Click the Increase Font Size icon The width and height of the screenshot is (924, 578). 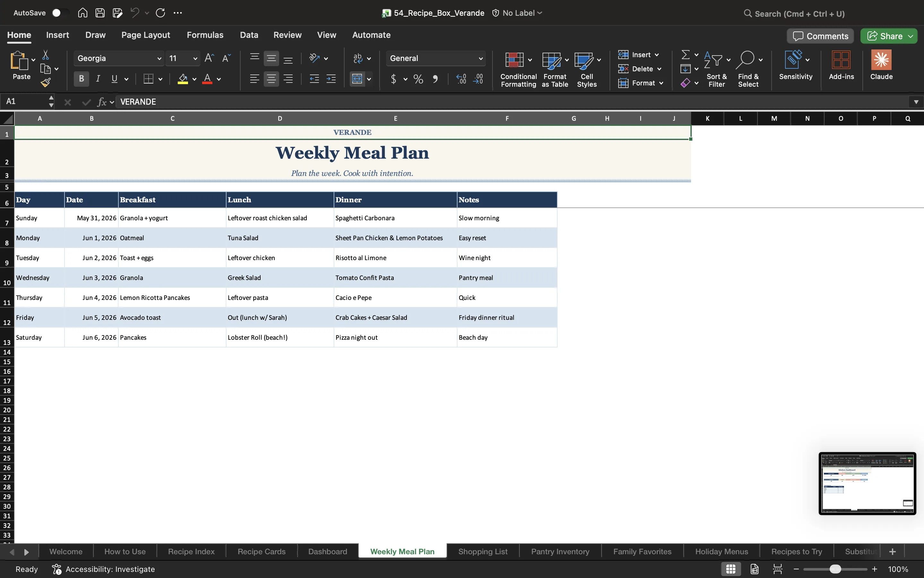pos(209,58)
